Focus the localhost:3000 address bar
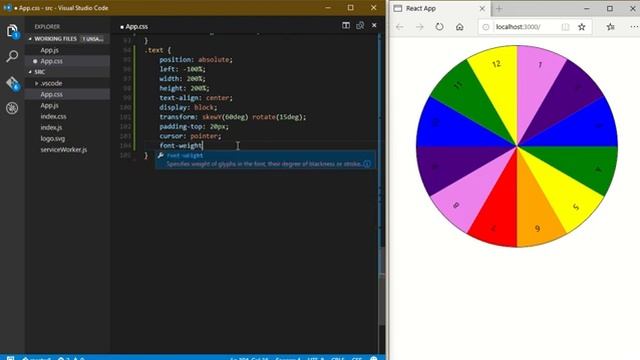 coord(518,27)
